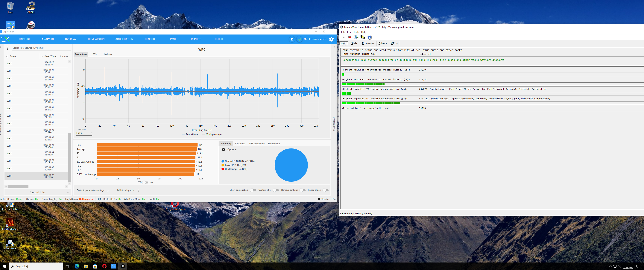Click the CapFrameX settings gear icon
Image resolution: width=644 pixels, height=270 pixels.
(331, 39)
